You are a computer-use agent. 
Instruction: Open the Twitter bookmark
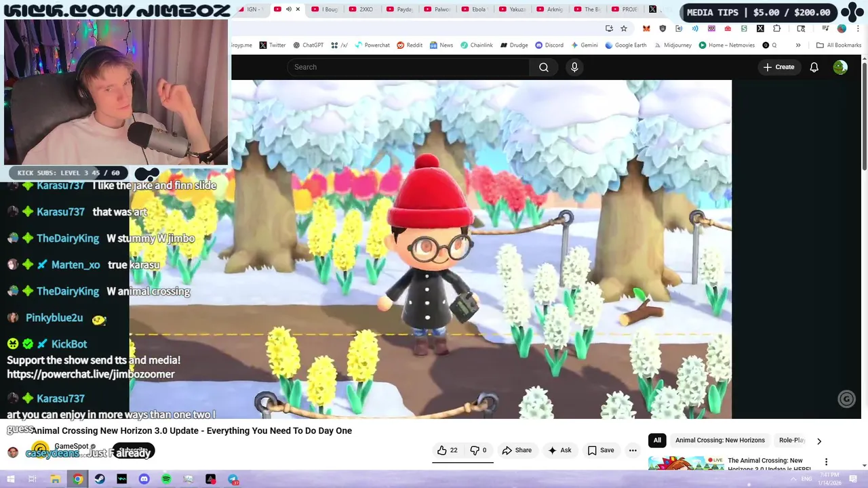[x=273, y=45]
